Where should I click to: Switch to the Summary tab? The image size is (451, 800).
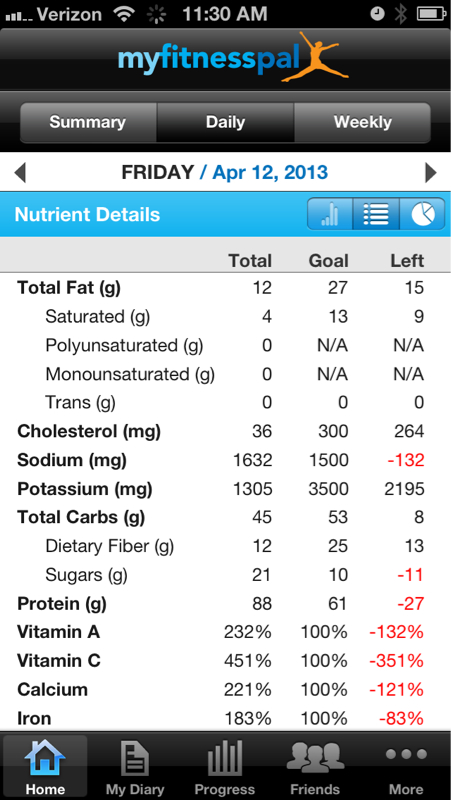(88, 122)
